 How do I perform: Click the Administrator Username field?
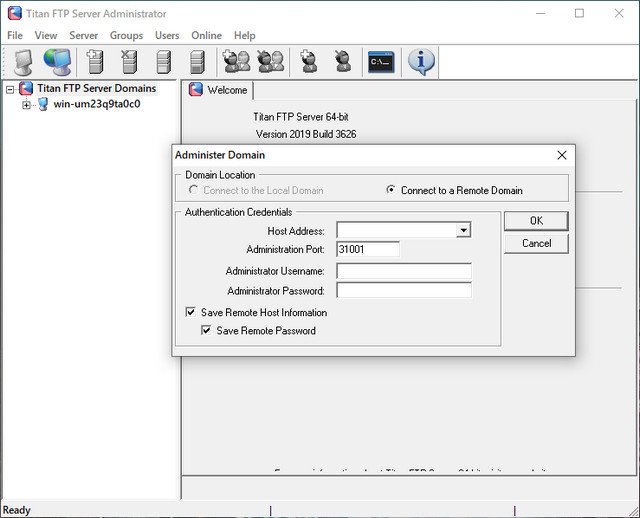(x=403, y=271)
